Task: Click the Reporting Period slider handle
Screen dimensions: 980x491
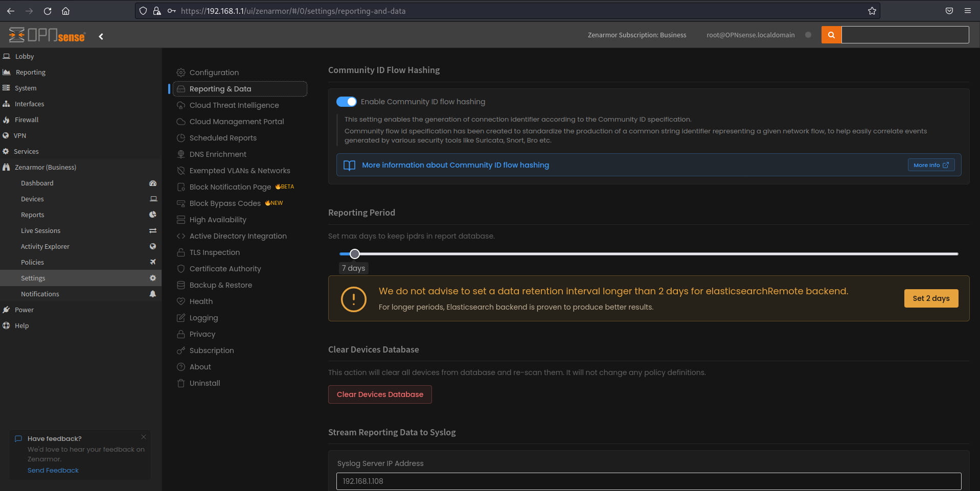Action: (x=355, y=254)
